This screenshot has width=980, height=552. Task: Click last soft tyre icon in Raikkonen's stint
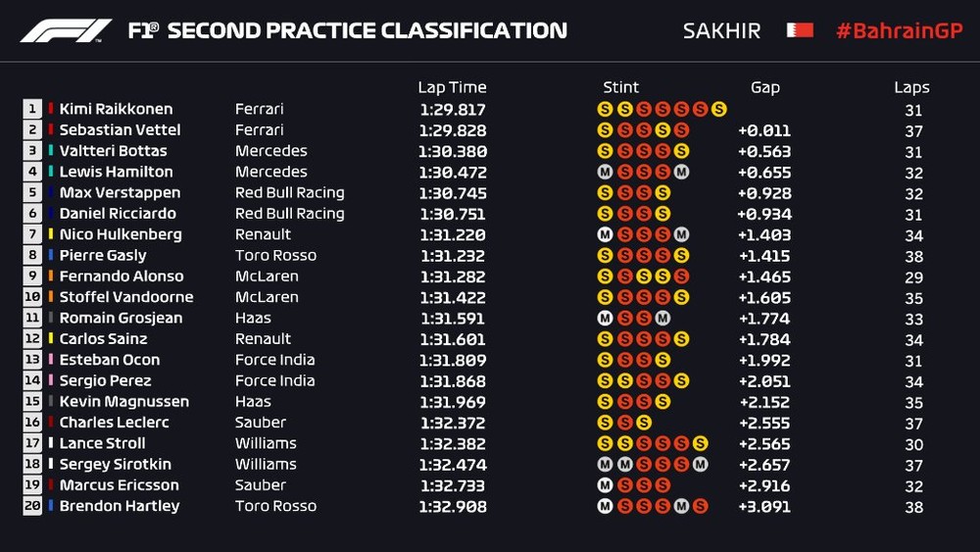[x=719, y=109]
